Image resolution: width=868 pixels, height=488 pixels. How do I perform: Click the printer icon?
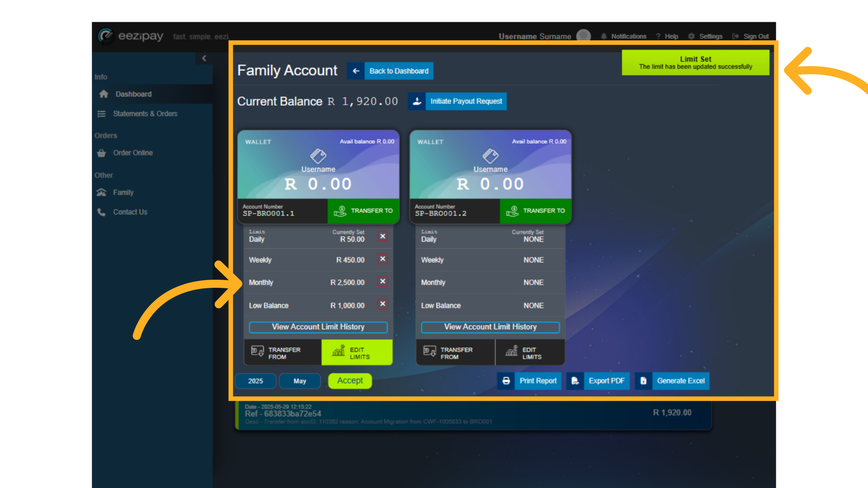(x=506, y=381)
